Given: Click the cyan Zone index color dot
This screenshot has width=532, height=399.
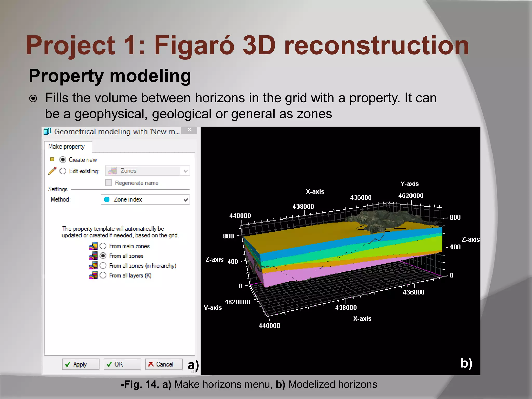Looking at the screenshot, I should point(107,199).
